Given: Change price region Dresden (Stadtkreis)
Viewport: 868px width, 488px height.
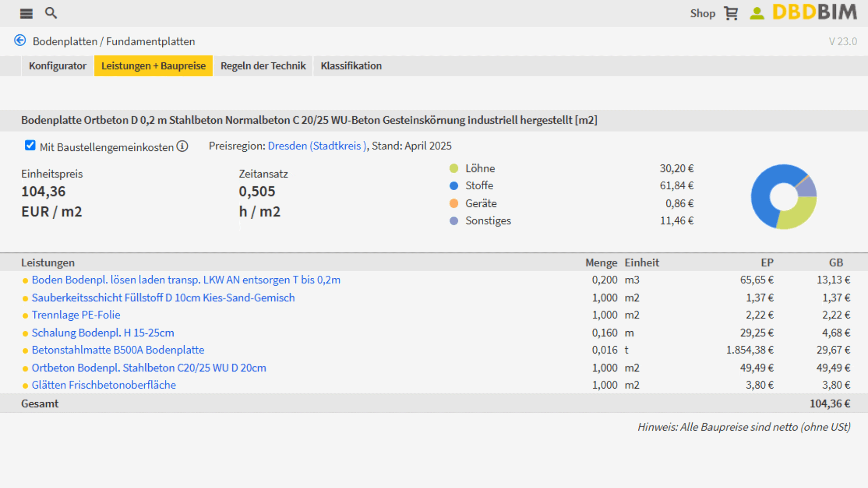Looking at the screenshot, I should click(x=317, y=146).
